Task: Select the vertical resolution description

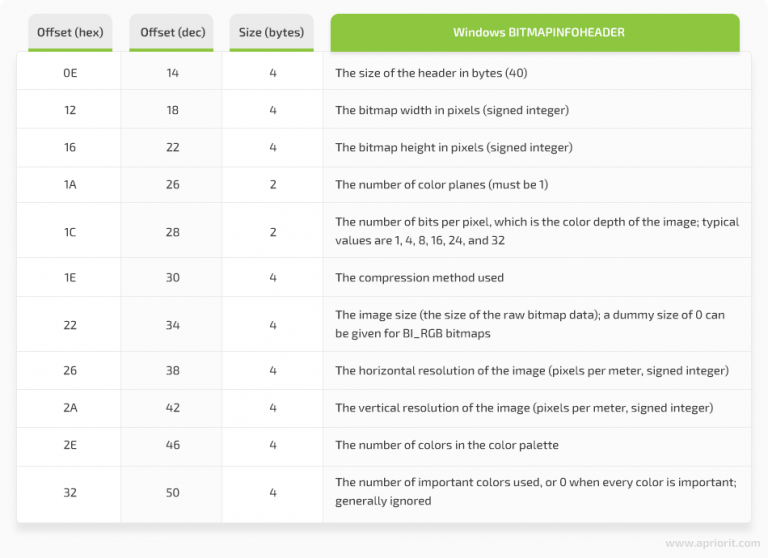Action: click(523, 408)
